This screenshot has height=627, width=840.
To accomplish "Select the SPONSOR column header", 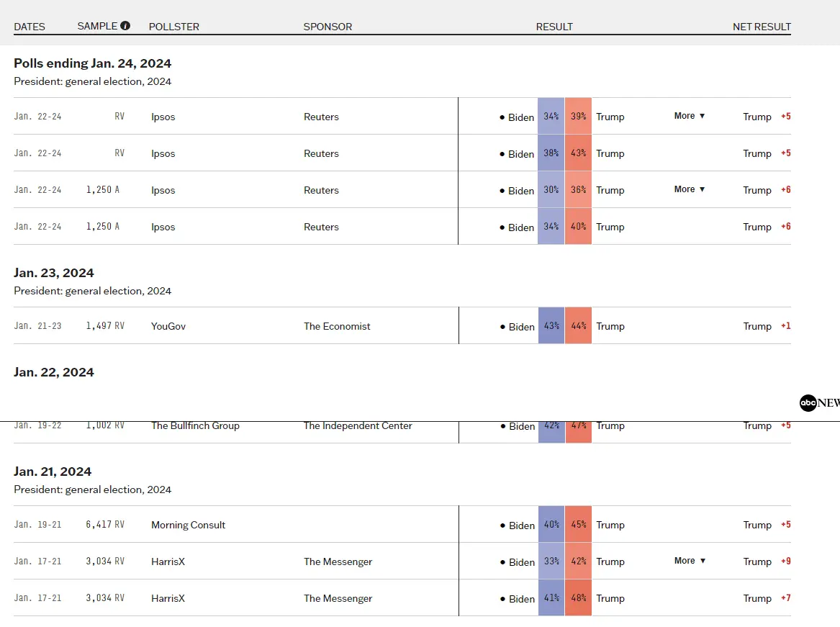I will click(x=328, y=27).
